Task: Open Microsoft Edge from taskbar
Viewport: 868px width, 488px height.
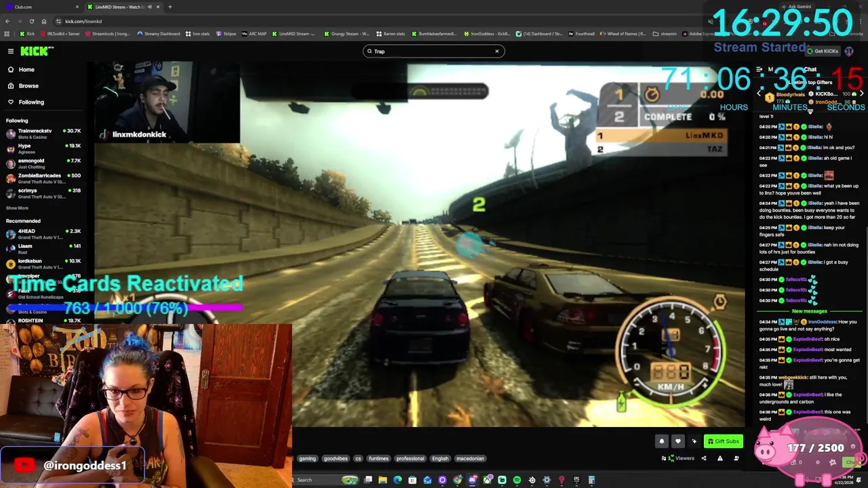Action: pos(397,480)
